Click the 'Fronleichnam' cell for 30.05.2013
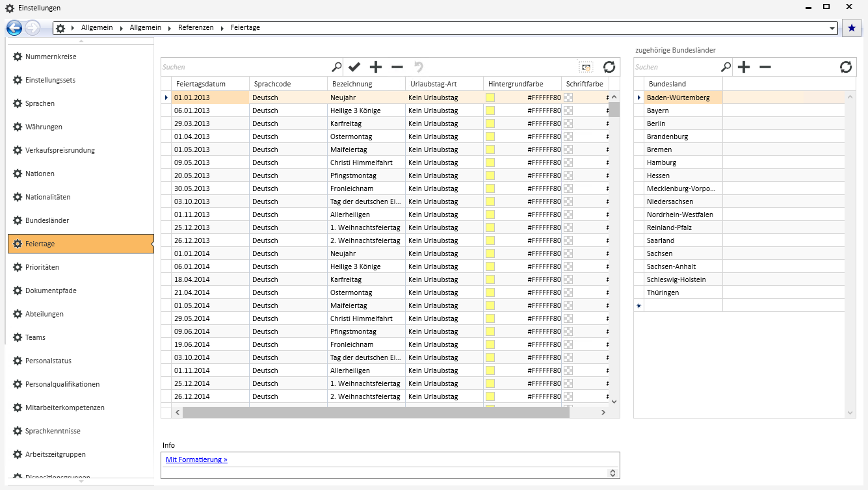Screen dimensions: 868x490 point(367,188)
